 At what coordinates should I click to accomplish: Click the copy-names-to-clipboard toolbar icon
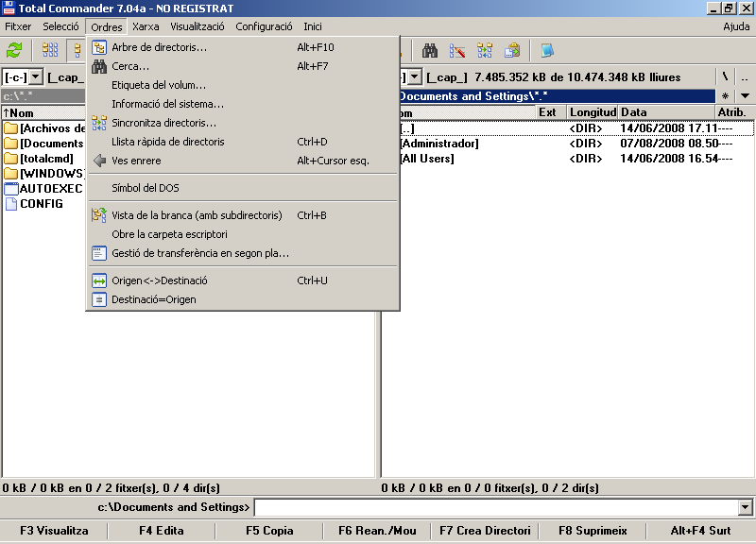[512, 50]
